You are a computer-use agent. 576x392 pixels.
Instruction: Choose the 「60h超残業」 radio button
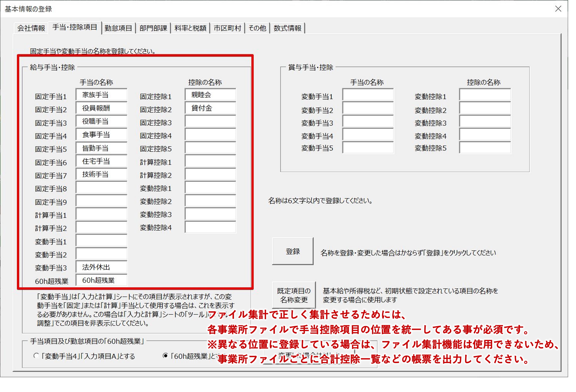click(x=165, y=356)
